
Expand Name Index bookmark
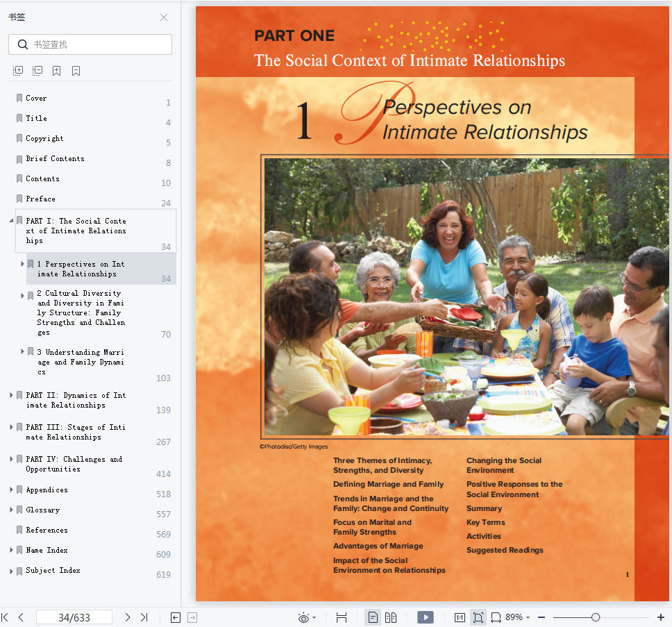[11, 550]
